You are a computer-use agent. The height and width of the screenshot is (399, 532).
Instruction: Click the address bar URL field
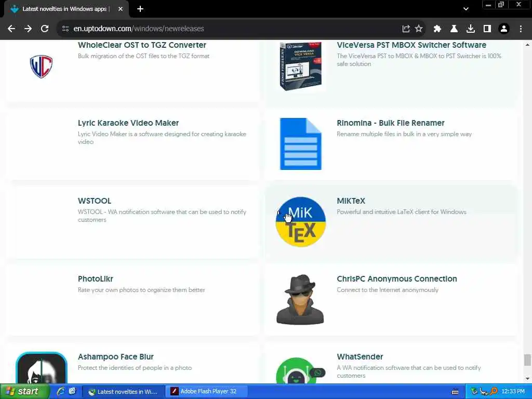tap(231, 29)
